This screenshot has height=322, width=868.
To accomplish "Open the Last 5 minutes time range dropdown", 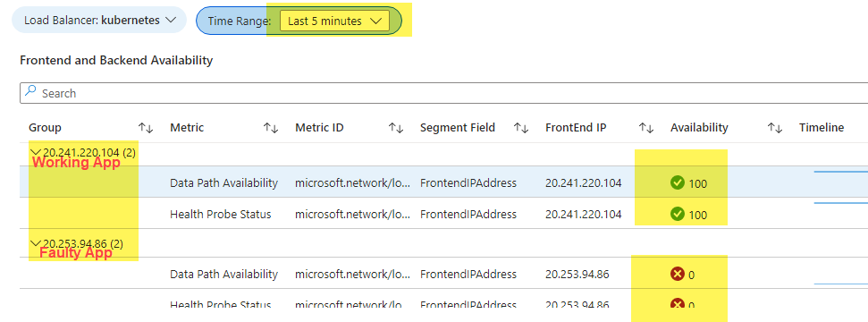I will [334, 21].
